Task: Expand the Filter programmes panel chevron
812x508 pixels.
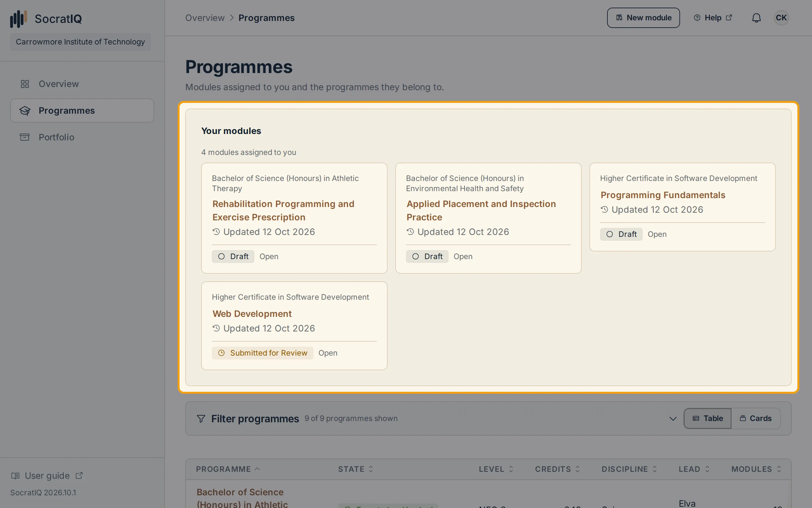Action: click(x=673, y=419)
